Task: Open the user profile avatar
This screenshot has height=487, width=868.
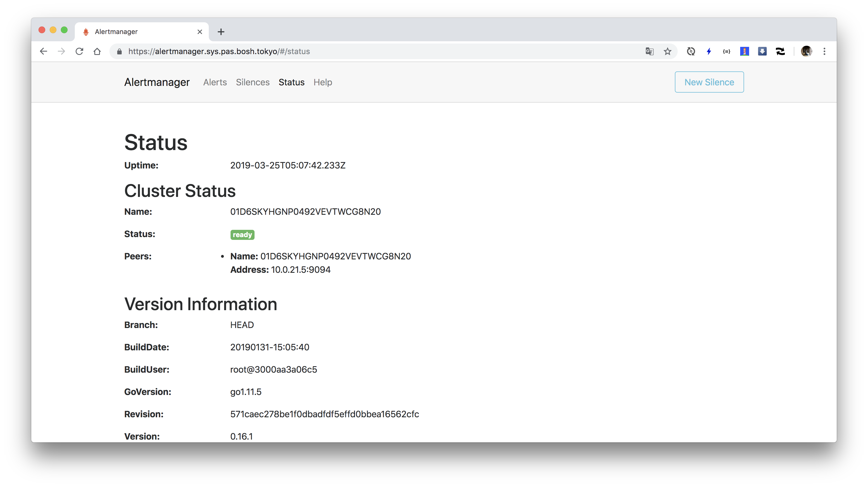Action: (x=806, y=51)
